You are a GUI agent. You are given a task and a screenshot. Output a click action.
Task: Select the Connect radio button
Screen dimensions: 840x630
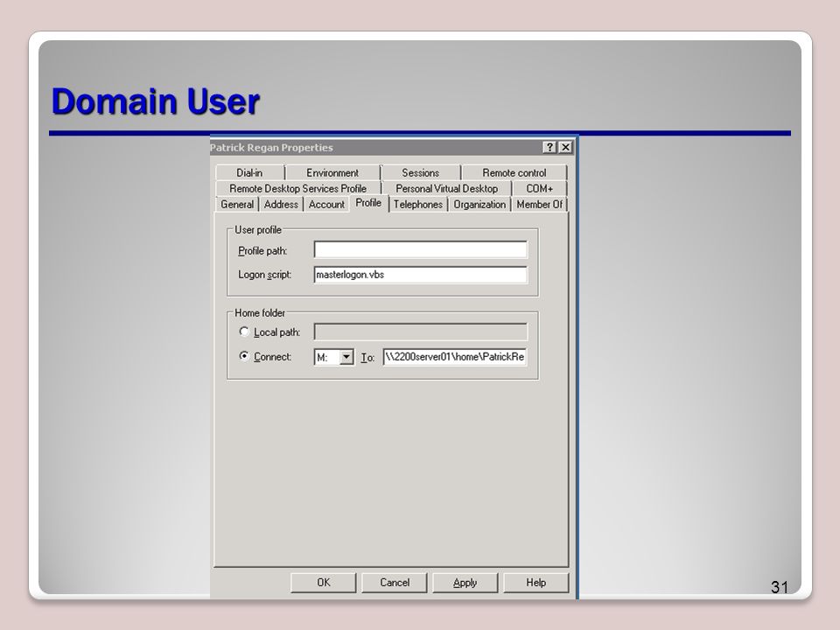pos(244,356)
